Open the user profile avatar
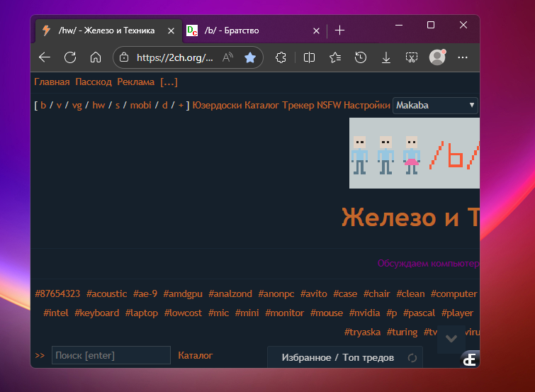The width and height of the screenshot is (535, 392). (437, 57)
